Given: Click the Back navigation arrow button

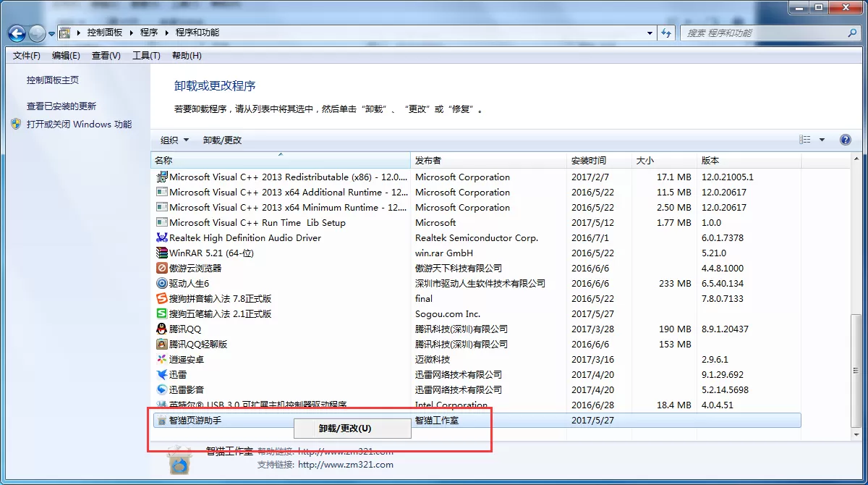Looking at the screenshot, I should pos(17,33).
